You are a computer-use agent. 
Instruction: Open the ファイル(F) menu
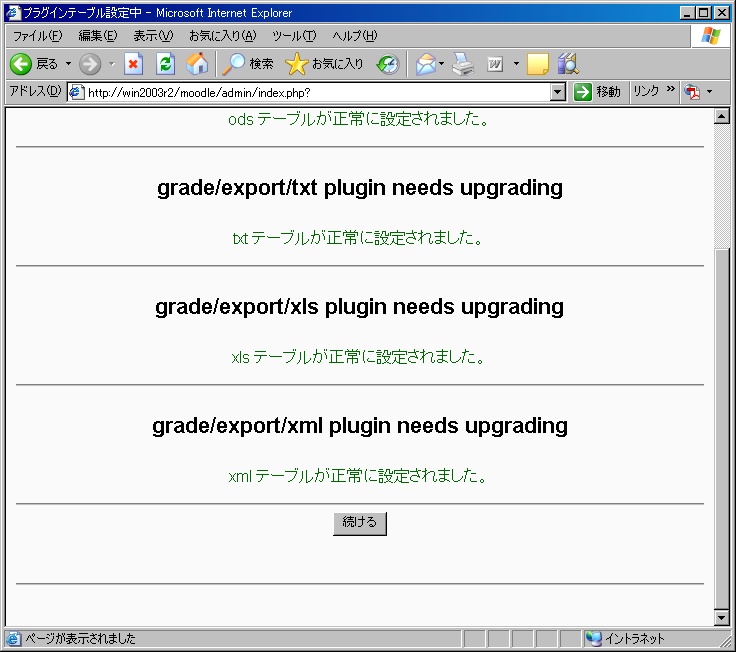tap(37, 36)
